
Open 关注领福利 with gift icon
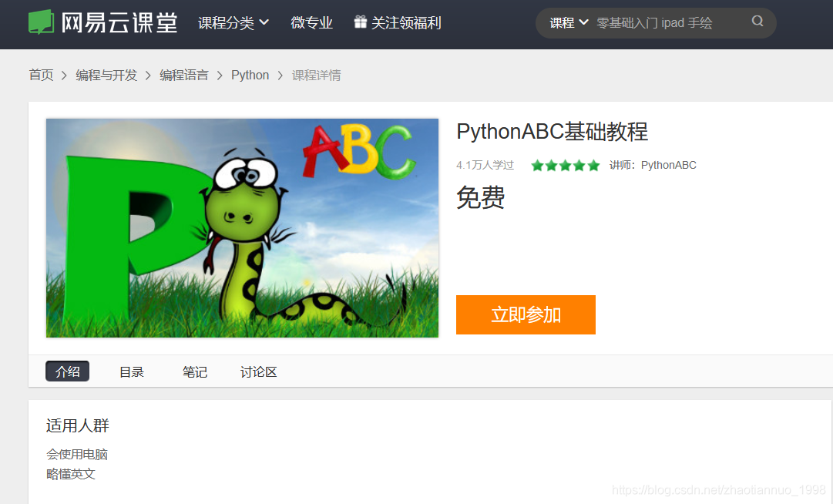coord(398,23)
